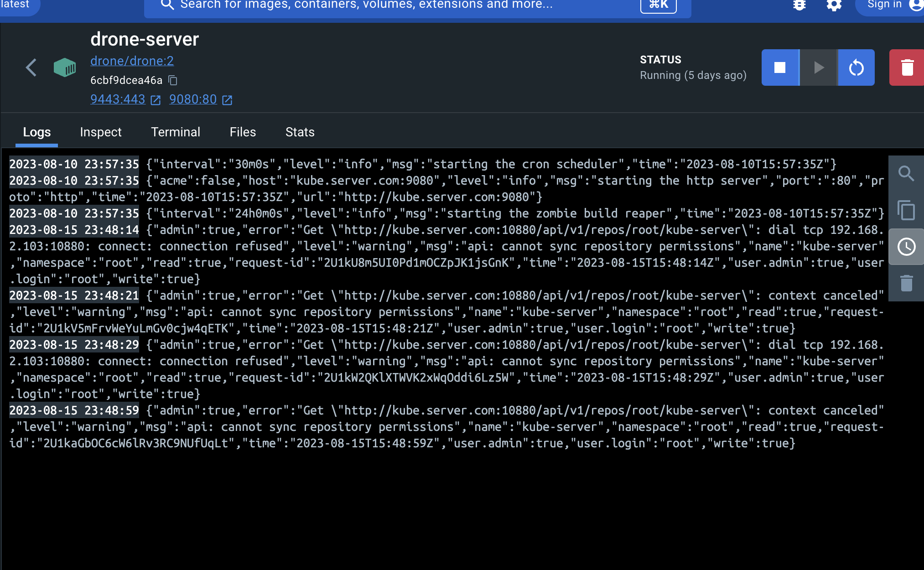Click the 'starting the cron scheduler' log line
The height and width of the screenshot is (570, 924).
(423, 164)
